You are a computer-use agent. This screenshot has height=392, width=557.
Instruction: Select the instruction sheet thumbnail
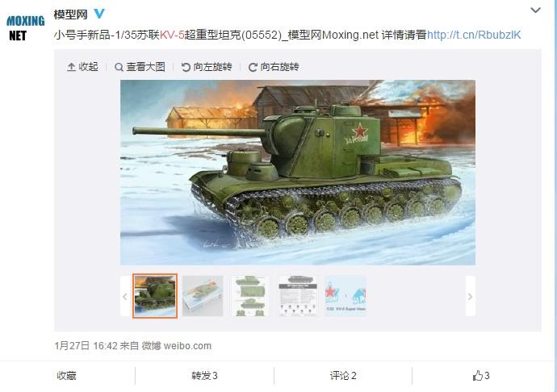(x=298, y=296)
